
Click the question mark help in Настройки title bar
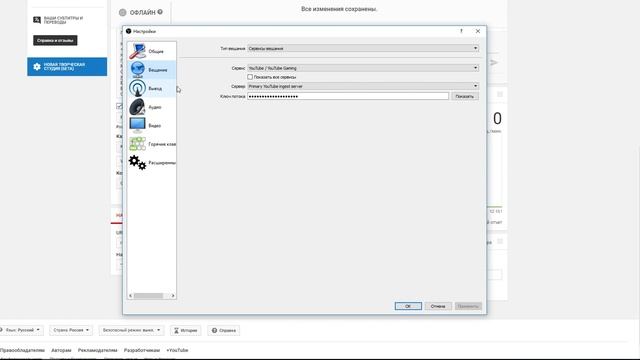click(461, 31)
